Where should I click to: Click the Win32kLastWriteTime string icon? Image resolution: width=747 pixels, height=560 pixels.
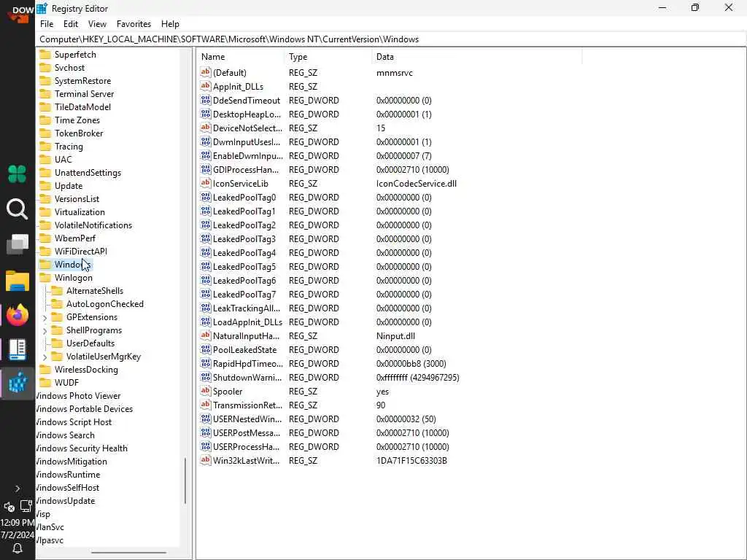tap(205, 461)
